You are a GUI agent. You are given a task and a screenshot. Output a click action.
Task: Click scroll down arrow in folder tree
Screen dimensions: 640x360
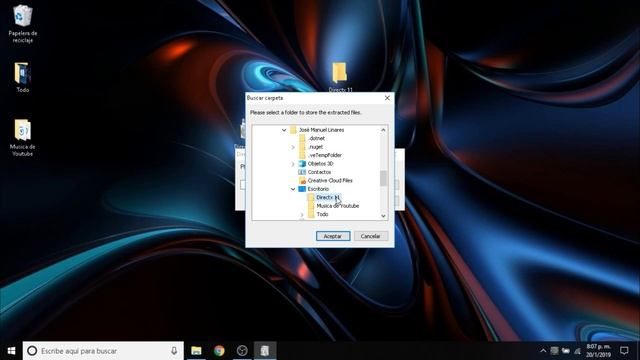click(383, 216)
